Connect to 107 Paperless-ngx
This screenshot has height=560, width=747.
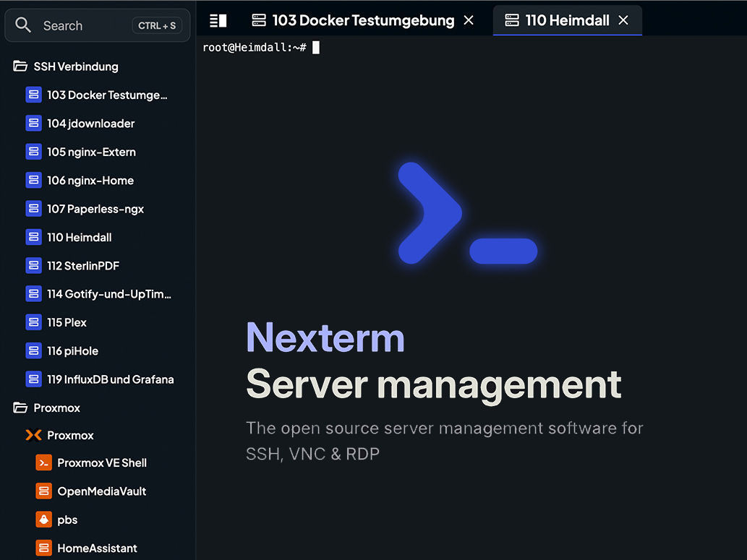(x=96, y=209)
